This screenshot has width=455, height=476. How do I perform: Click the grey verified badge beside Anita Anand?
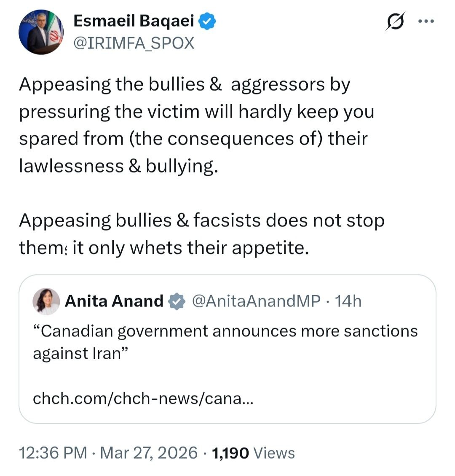point(177,301)
